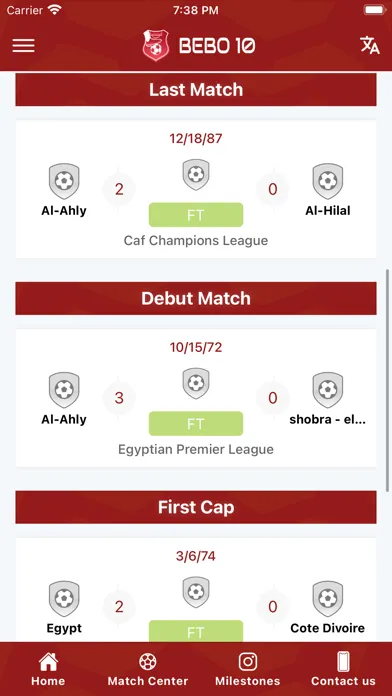The height and width of the screenshot is (696, 392).
Task: Click the vertical scrollbar indicator
Action: [x=388, y=380]
